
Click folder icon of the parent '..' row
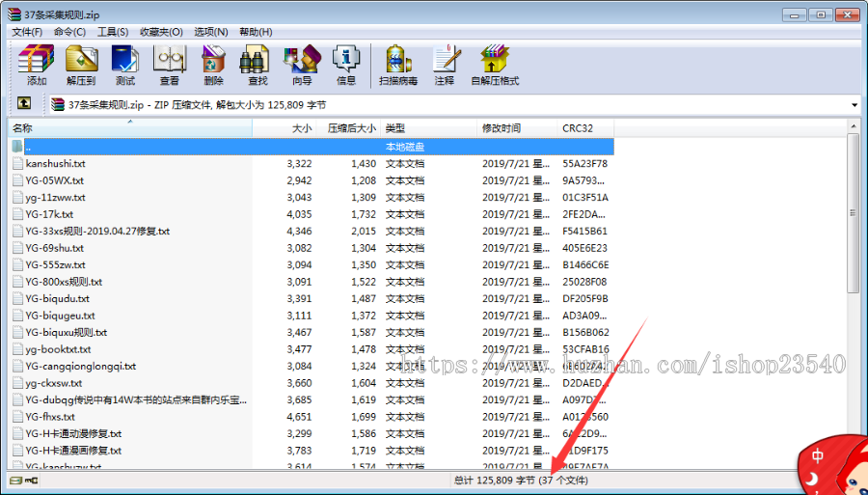[x=17, y=147]
